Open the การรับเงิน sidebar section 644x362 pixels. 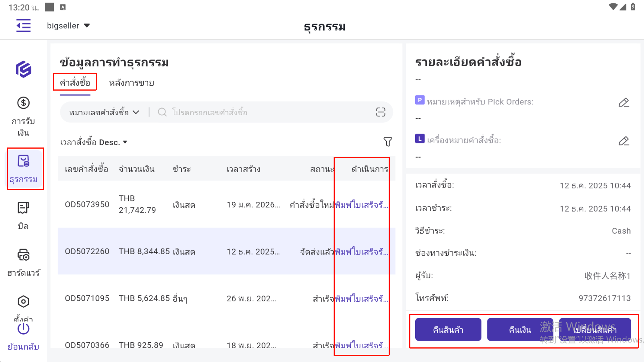[23, 116]
